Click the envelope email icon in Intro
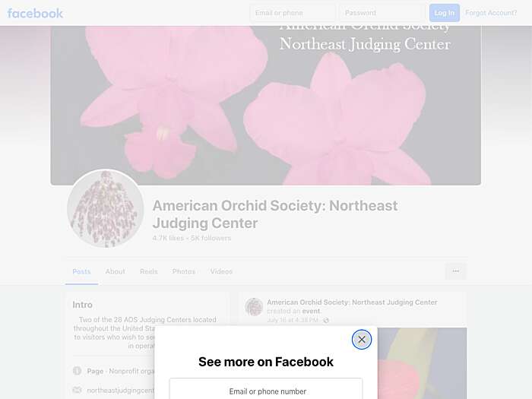Viewport: 532px width, 399px height. pos(77,390)
